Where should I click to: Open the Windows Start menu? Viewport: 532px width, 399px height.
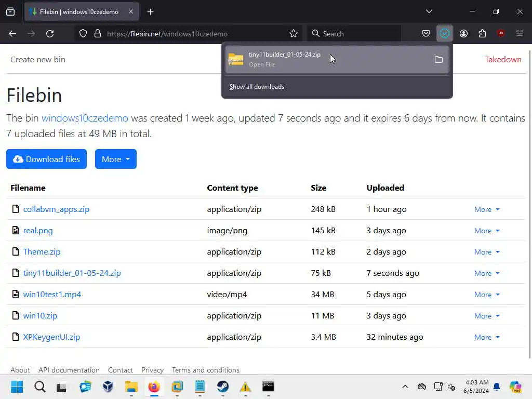pos(17,387)
